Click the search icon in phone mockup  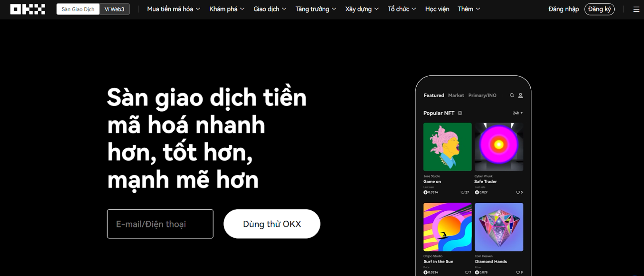(x=512, y=95)
